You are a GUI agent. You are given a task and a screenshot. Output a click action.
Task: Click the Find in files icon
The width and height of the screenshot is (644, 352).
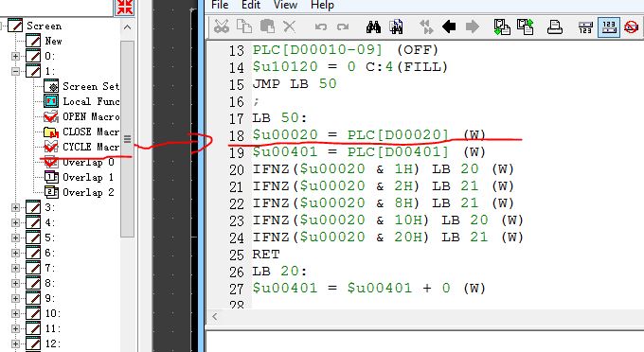pos(396,27)
